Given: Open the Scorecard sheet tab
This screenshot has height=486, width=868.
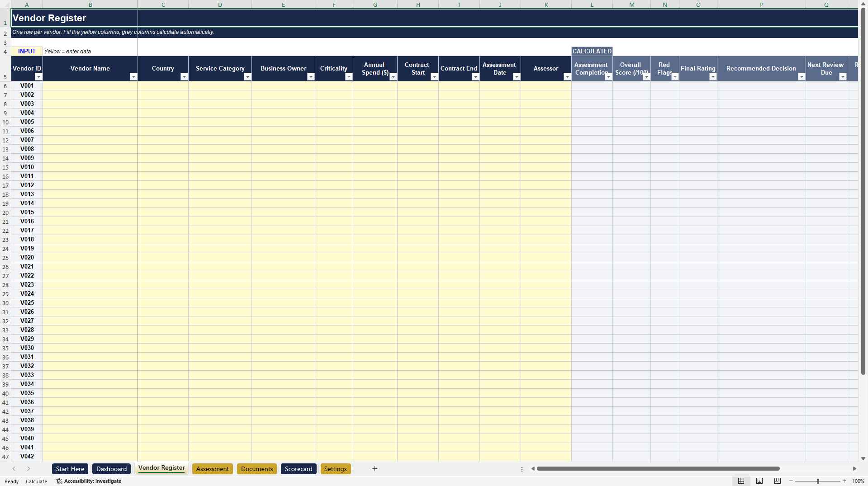Looking at the screenshot, I should tap(299, 469).
